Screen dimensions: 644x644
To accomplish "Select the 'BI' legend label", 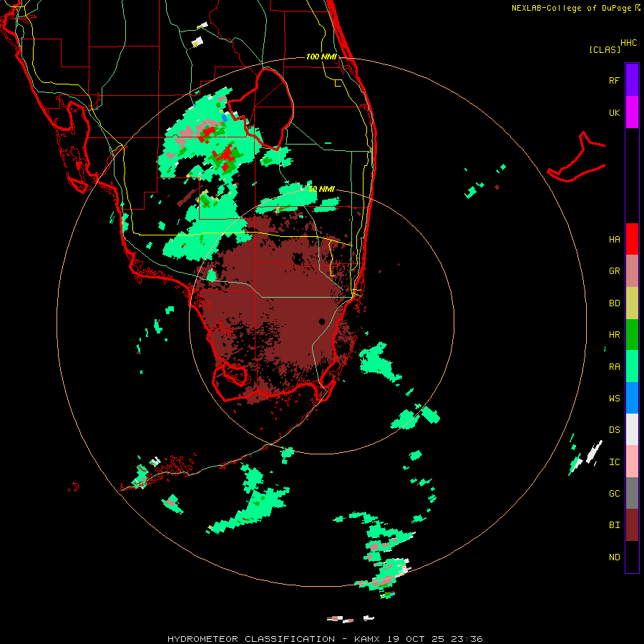I will [614, 525].
